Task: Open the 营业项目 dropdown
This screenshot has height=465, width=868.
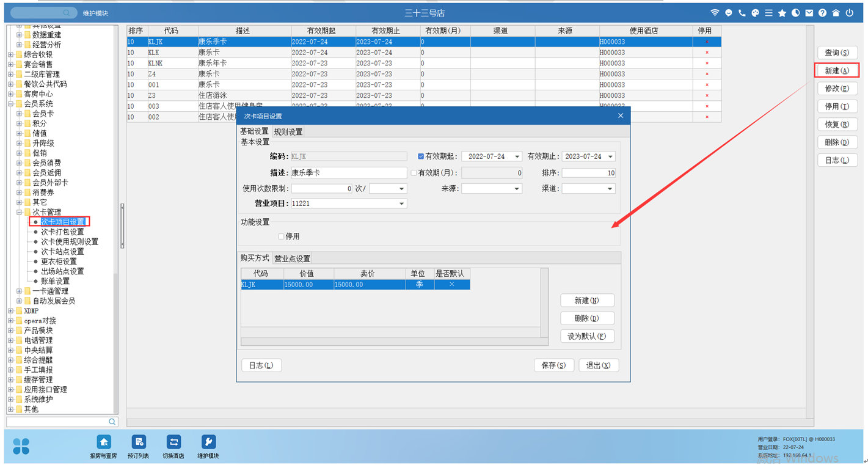Action: tap(401, 203)
